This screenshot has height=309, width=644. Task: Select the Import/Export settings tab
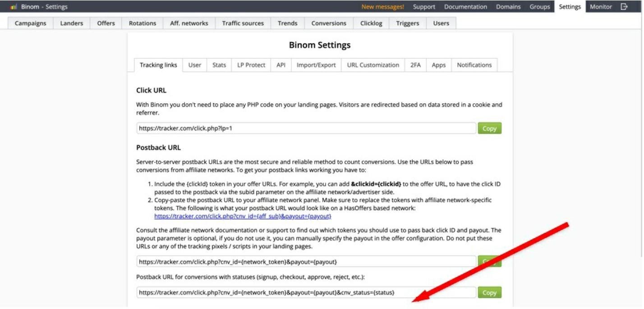[316, 65]
